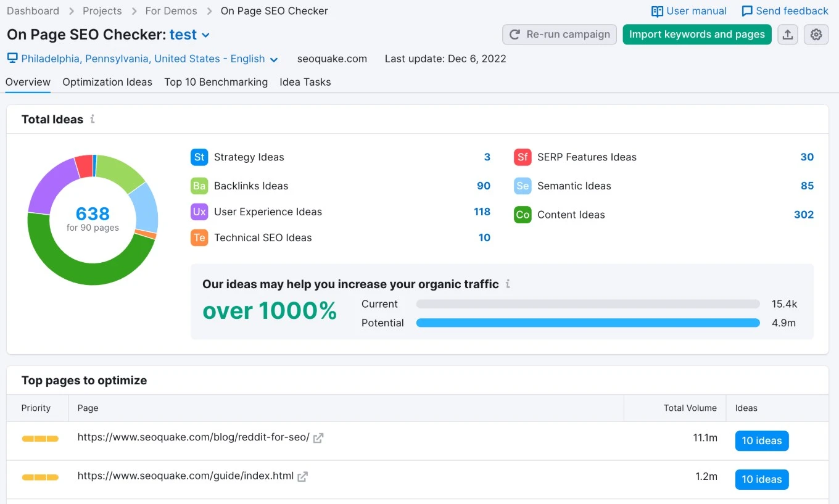Click the desktop device icon near location
Screen dimensions: 839x504
(x=12, y=59)
